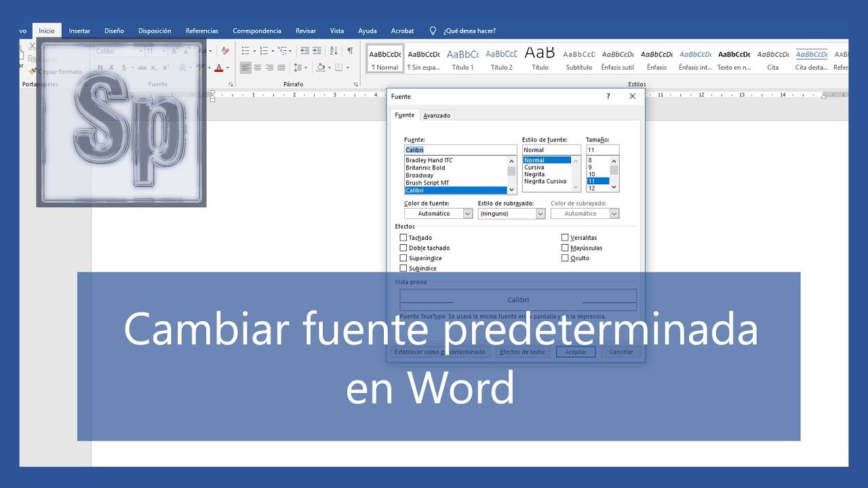This screenshot has width=868, height=488.
Task: Click the Clear All Formatting eraser icon
Action: tap(226, 51)
